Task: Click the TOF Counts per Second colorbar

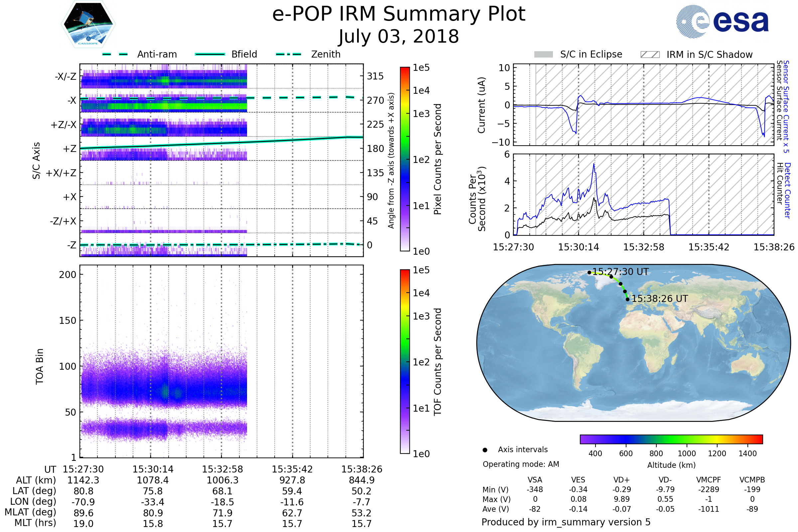Action: pos(405,361)
